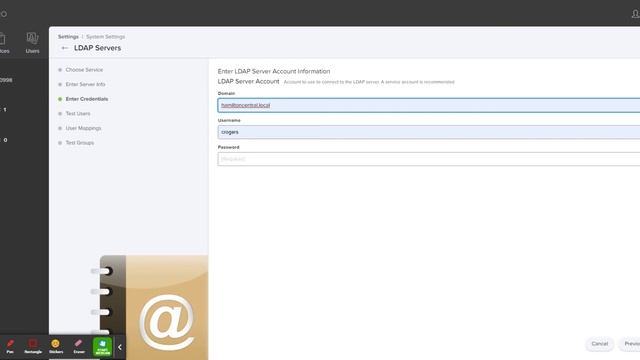Focus the Password input field
Screen dimensions: 640x360
[x=429, y=159]
